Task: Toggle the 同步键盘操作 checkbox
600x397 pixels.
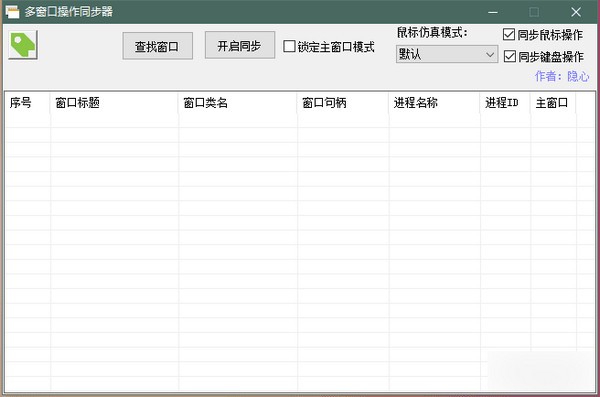Action: 509,56
